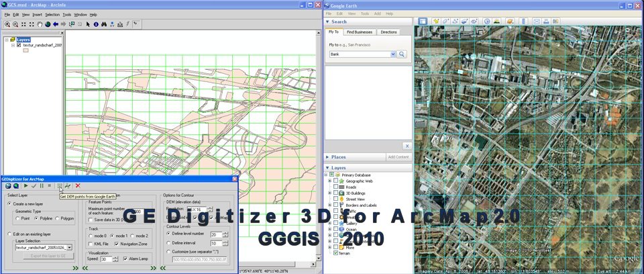644x274 pixels.
Task: Click Add Polygon icon in Google Earth
Action: pos(445,21)
